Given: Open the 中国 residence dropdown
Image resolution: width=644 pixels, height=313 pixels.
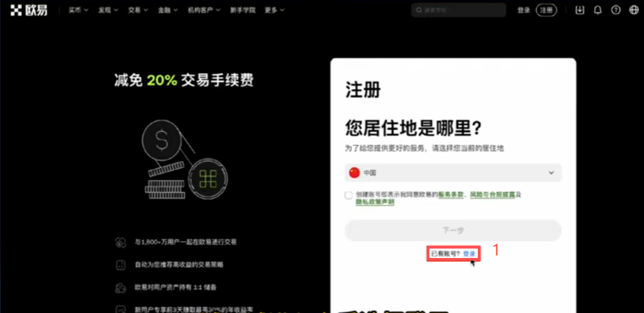Looking at the screenshot, I should [x=453, y=173].
